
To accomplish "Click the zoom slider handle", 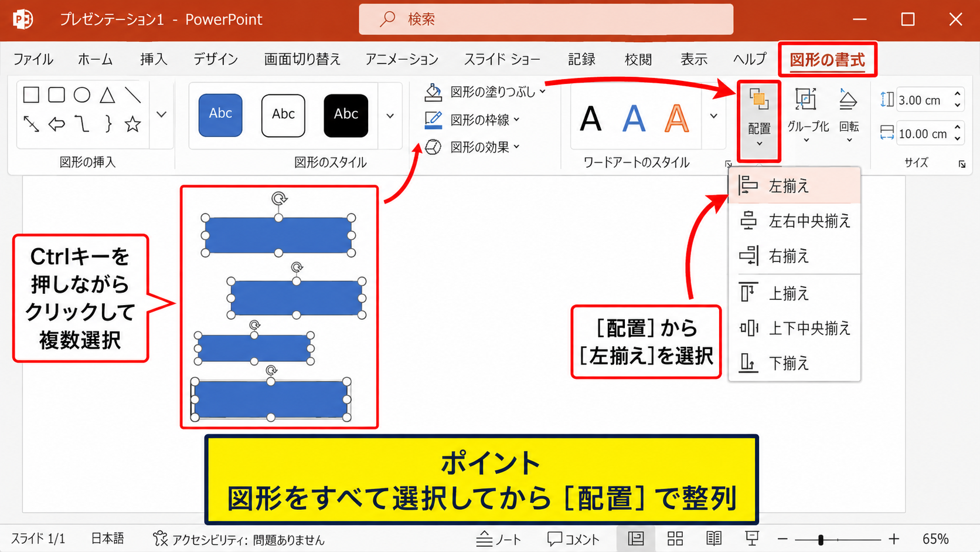I will (x=821, y=539).
